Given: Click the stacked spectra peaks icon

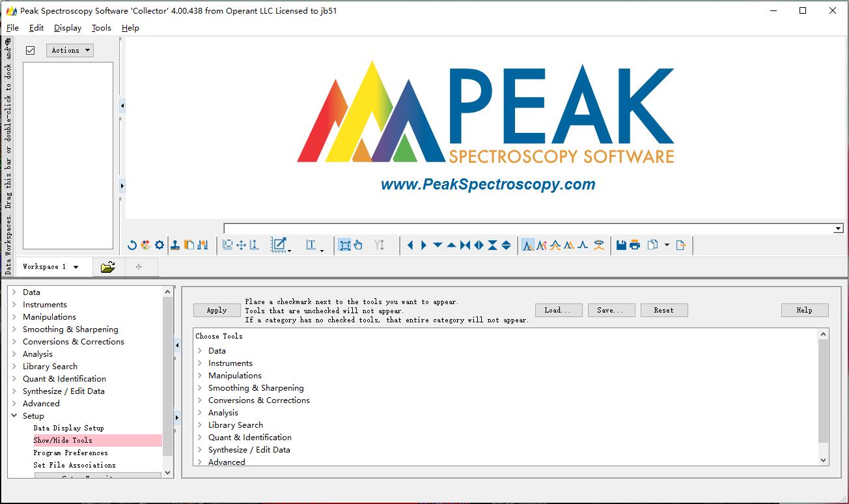Looking at the screenshot, I should click(555, 245).
